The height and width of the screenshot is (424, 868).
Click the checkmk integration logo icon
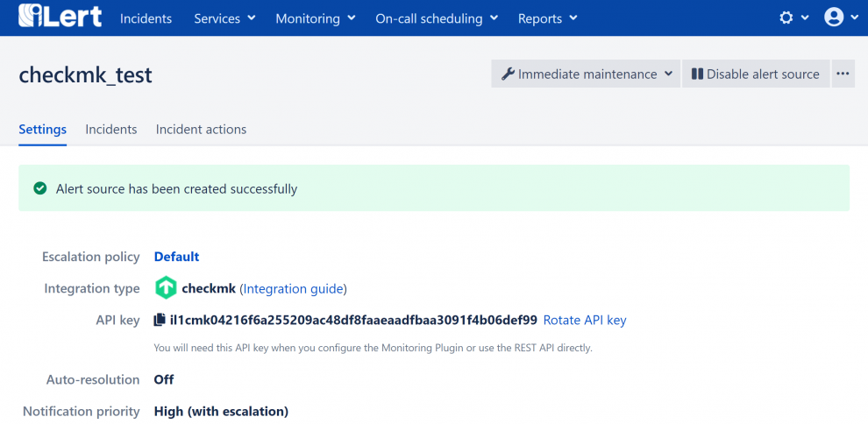(x=166, y=288)
